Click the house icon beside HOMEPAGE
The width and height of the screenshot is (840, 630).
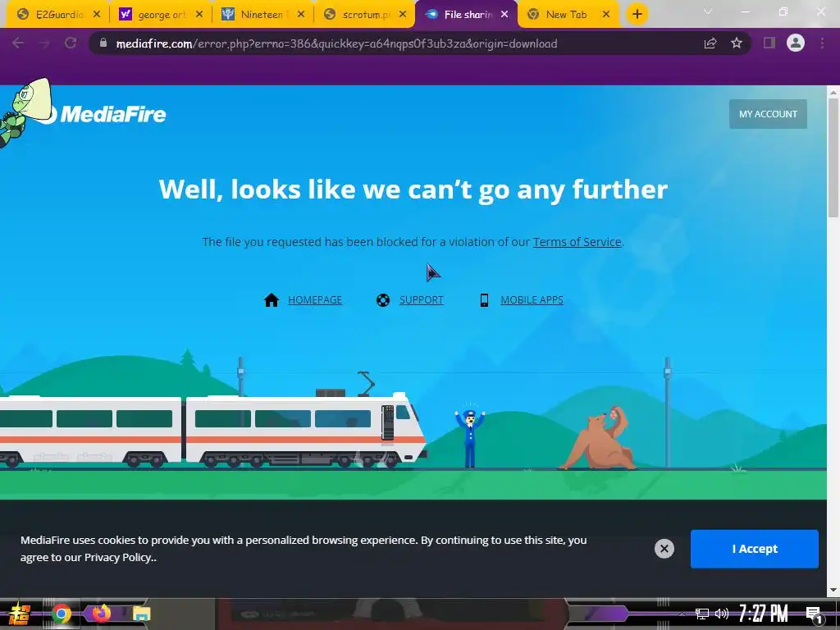tap(272, 300)
